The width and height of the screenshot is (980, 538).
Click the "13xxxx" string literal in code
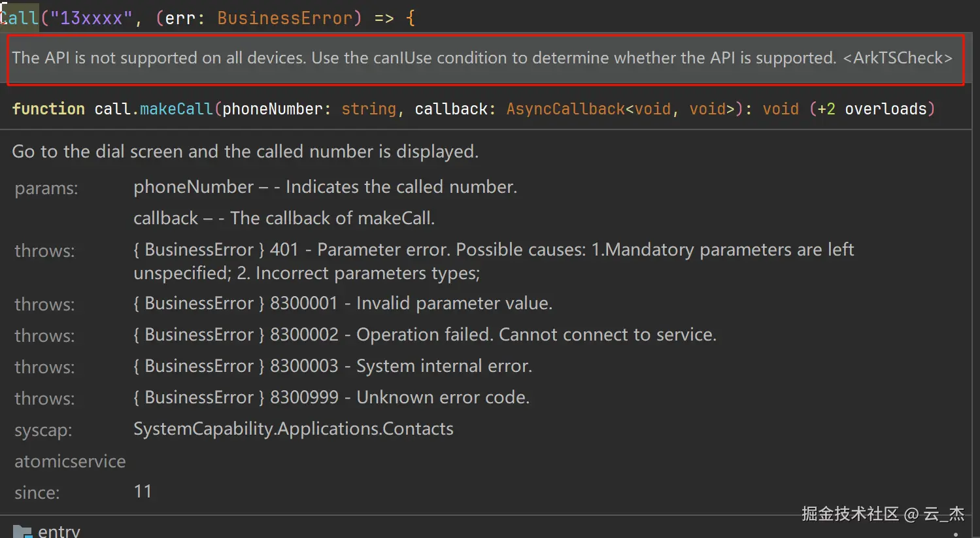pos(91,18)
